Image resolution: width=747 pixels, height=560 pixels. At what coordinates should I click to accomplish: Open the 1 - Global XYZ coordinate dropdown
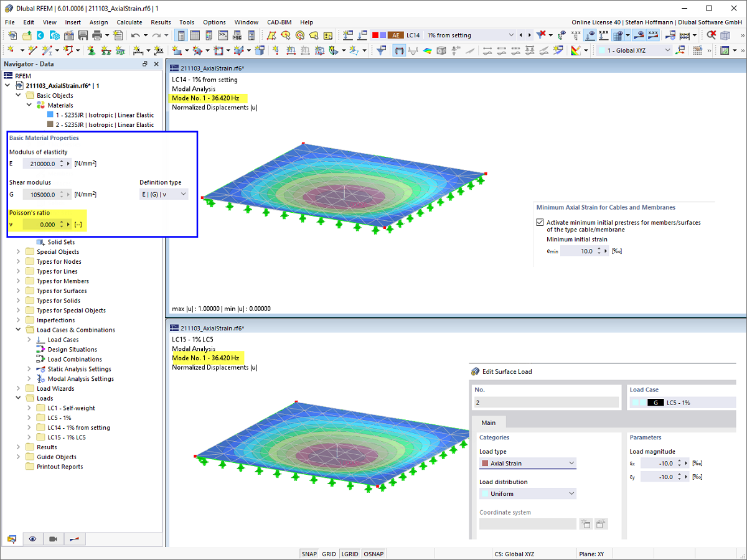point(668,50)
